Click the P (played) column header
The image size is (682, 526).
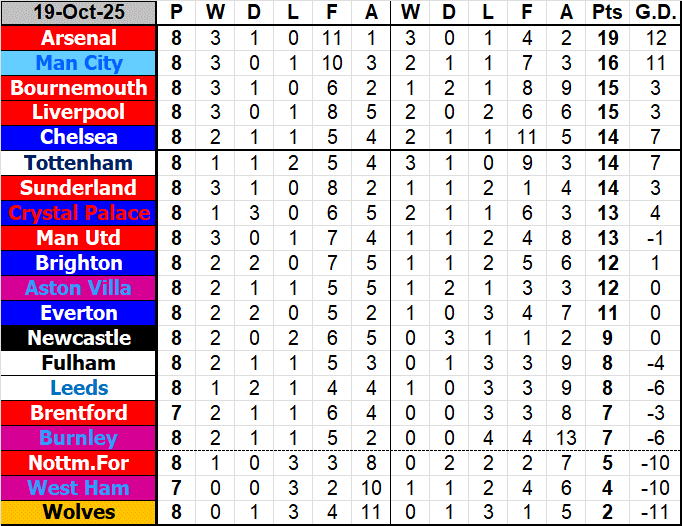click(x=177, y=13)
